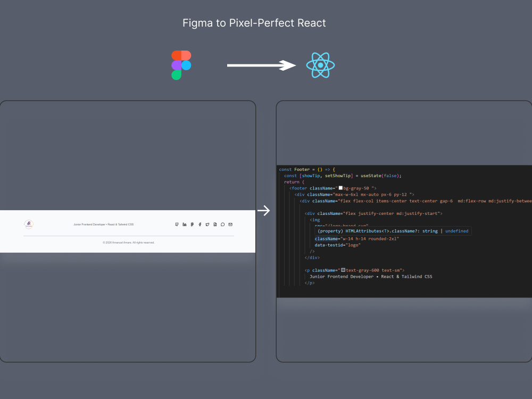Click the third footer social icon
The image size is (532, 399).
192,225
